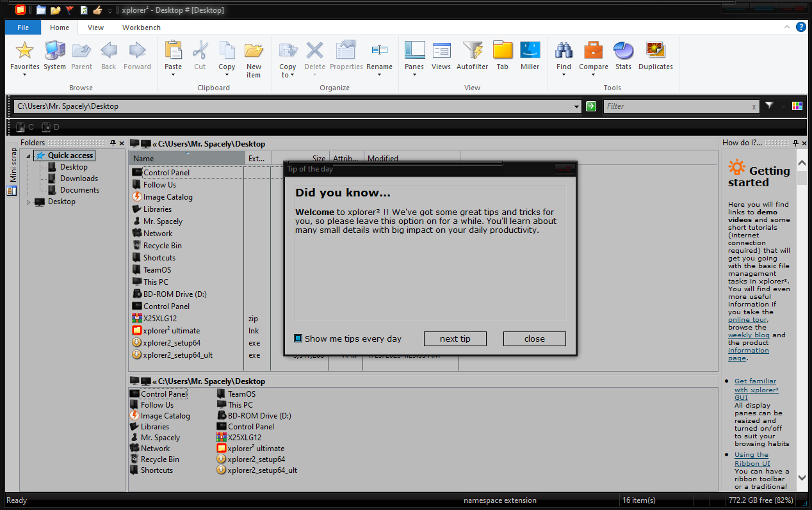Screen dimensions: 812x510
Task: Click the red flag icon in title bar
Action: tap(69, 10)
